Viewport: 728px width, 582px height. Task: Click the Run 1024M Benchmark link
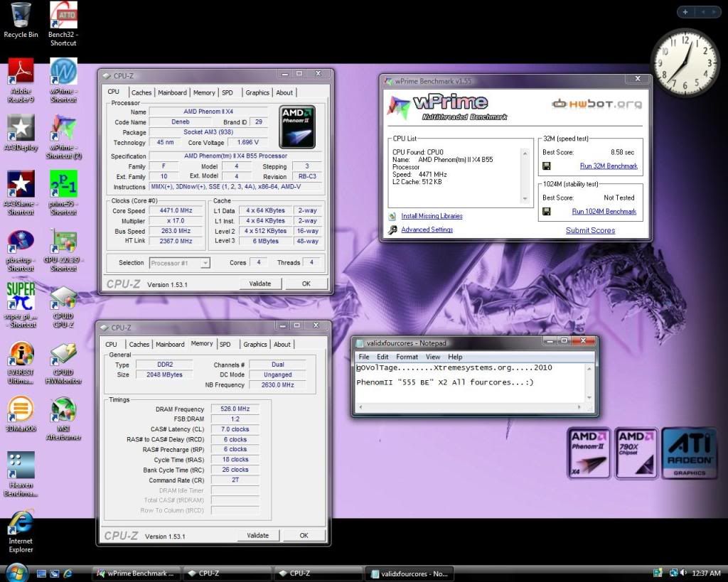coord(604,212)
